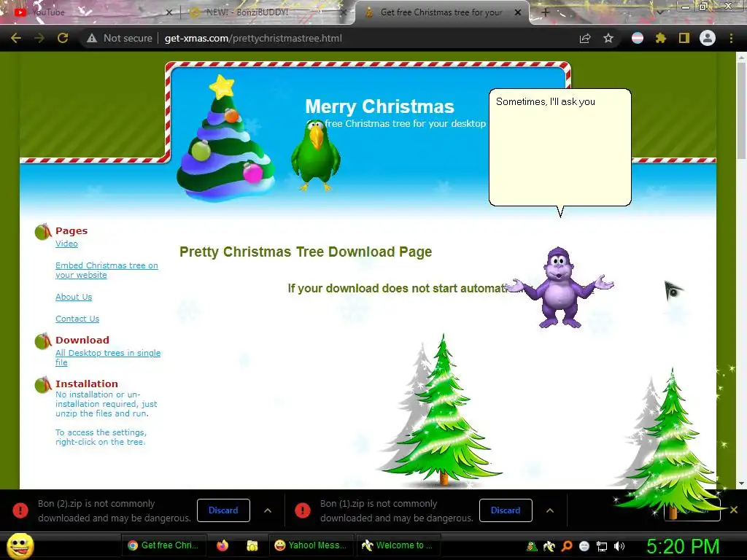Click the 5:20 PM taskbar clock
This screenshot has height=560, width=747.
tap(683, 546)
